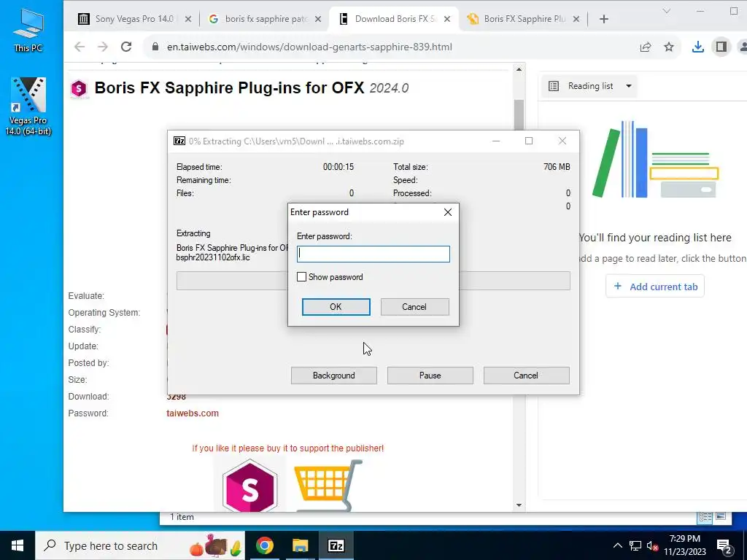Viewport: 747px width, 560px height.
Task: Click OK in Enter password dialog
Action: click(x=336, y=307)
